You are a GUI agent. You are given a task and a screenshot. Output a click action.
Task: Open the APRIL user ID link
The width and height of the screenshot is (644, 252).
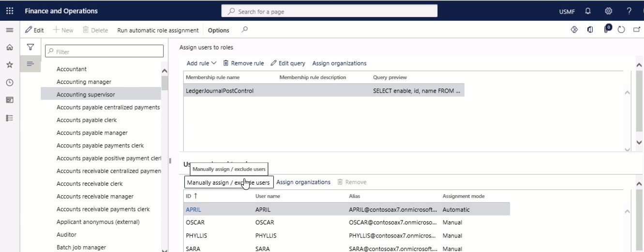pos(194,210)
